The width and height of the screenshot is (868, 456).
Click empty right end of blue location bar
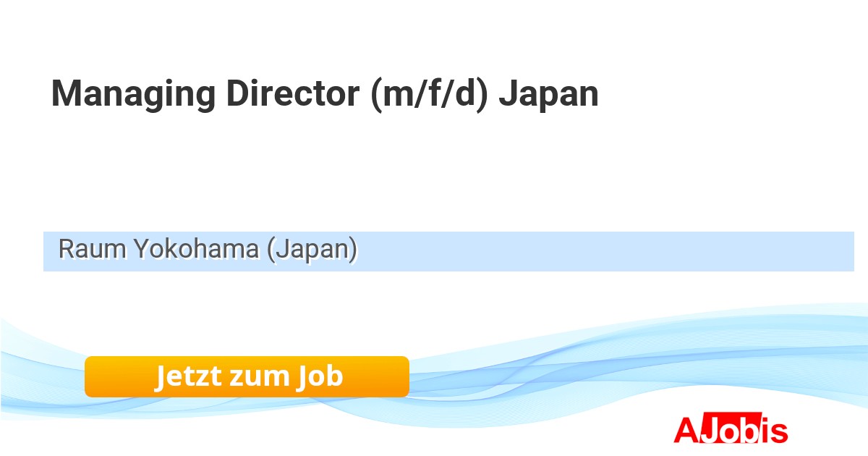(x=796, y=251)
